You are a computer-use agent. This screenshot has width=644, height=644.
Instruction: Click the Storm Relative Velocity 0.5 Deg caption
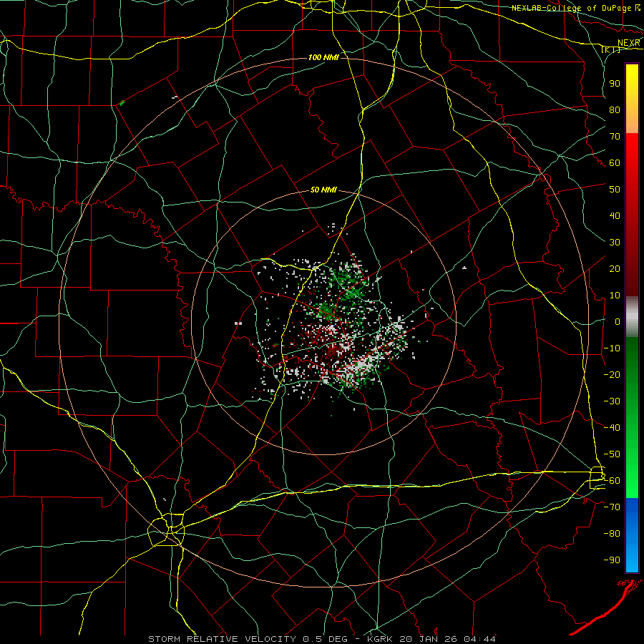coord(248,639)
